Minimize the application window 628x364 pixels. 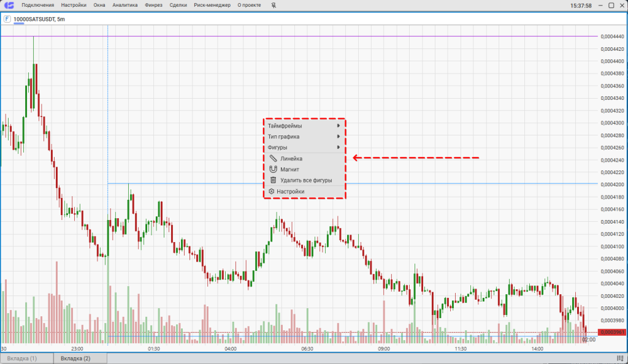pos(600,5)
